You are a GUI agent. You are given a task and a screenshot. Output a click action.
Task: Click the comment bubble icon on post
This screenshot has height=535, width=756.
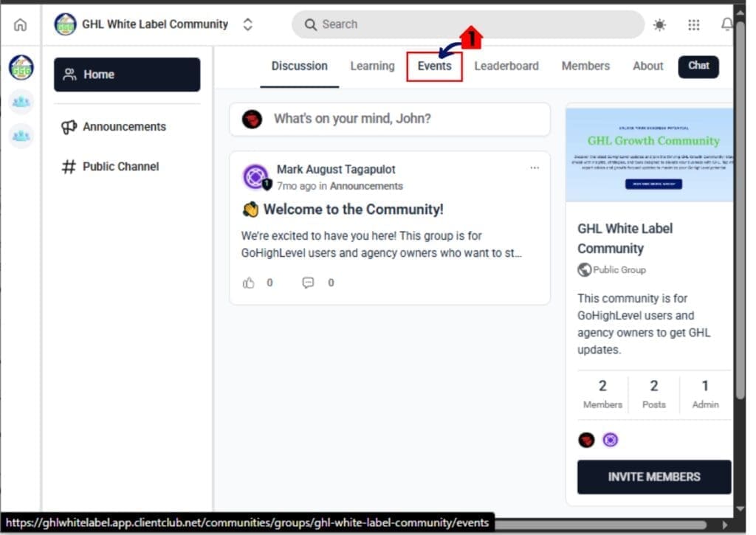(308, 283)
